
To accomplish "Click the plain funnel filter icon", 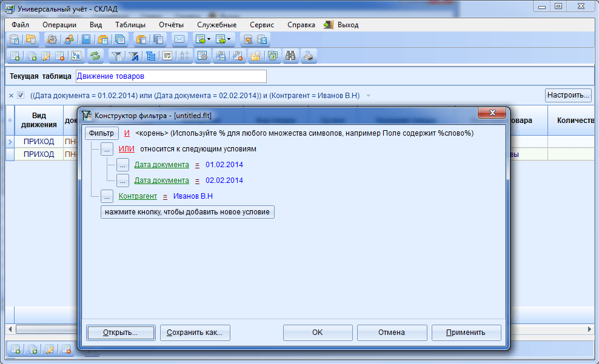I will [x=116, y=56].
